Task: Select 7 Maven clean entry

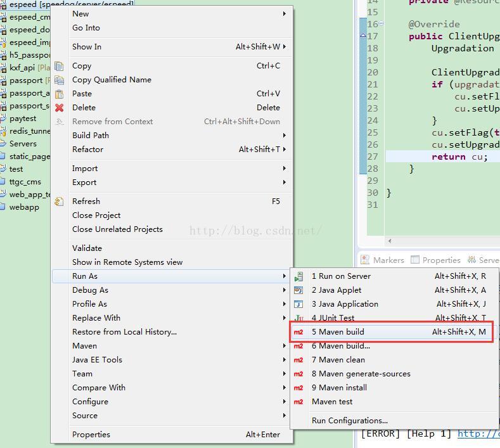Action: (394, 360)
